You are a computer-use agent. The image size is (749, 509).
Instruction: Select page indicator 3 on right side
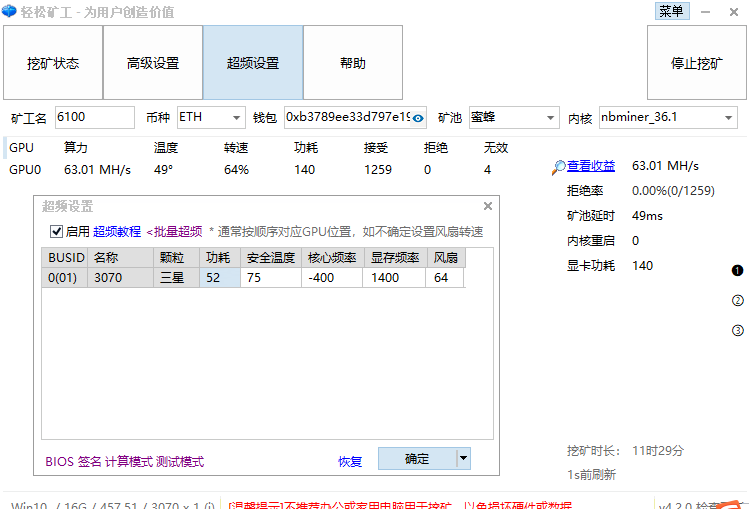coord(738,330)
